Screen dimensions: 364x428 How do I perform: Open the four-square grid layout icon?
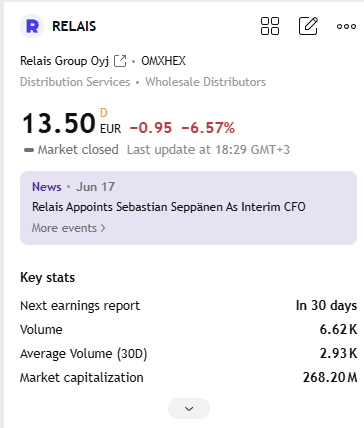(x=270, y=26)
